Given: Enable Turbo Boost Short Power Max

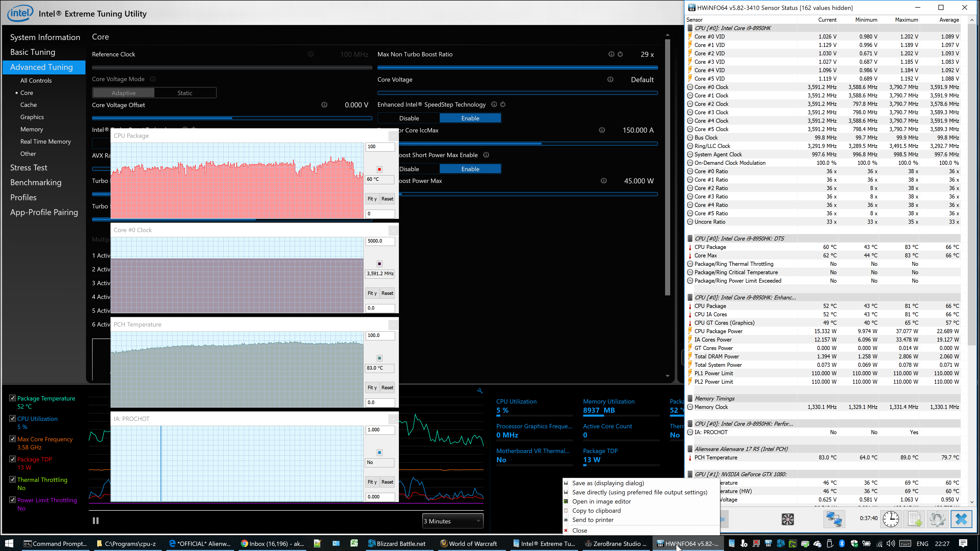Looking at the screenshot, I should [x=470, y=169].
